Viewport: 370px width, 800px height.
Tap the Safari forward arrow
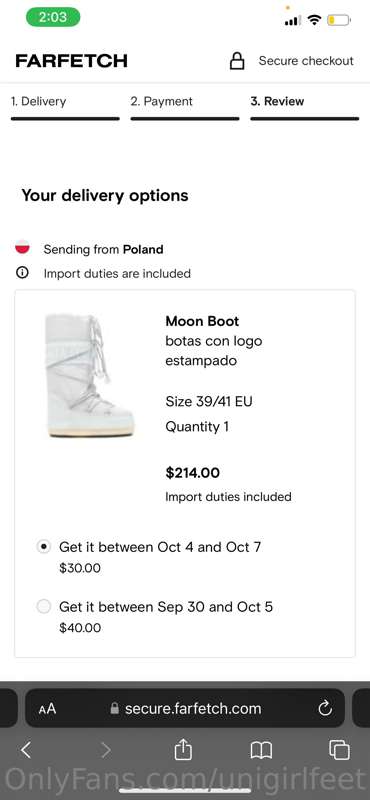[105, 749]
